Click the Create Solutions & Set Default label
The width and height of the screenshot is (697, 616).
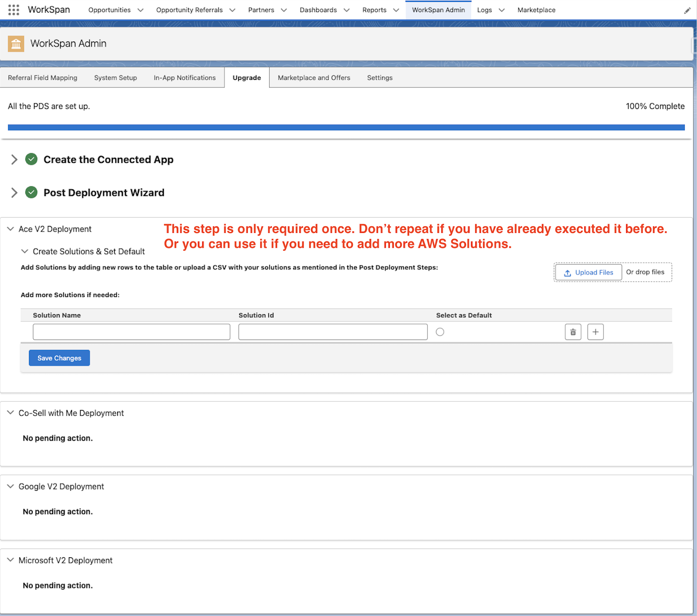89,251
